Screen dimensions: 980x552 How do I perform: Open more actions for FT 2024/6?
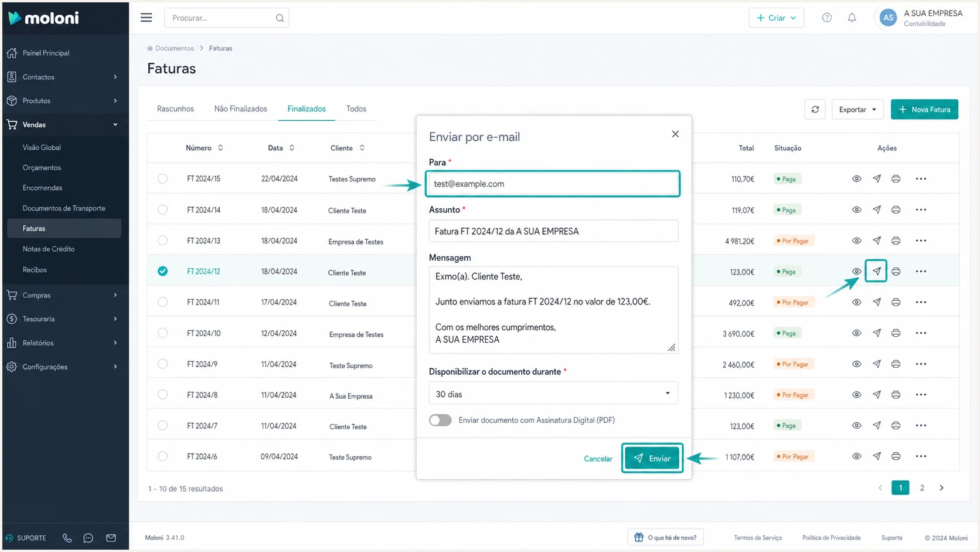click(x=921, y=456)
